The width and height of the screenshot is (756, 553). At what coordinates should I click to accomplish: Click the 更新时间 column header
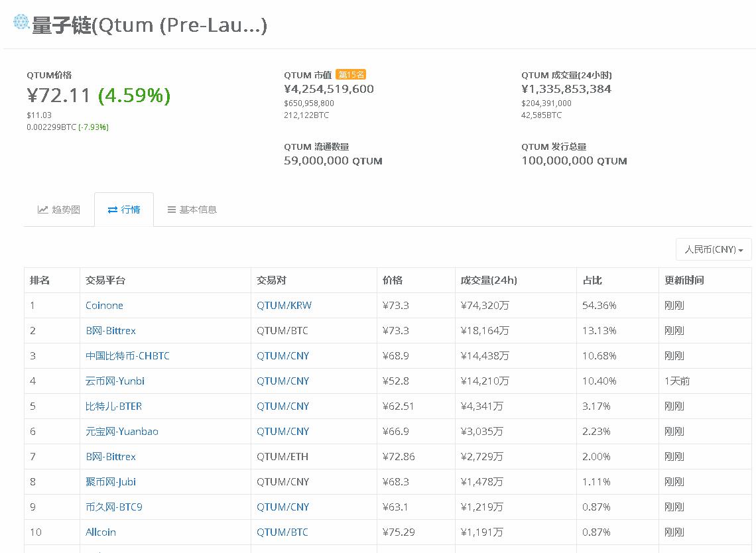pyautogui.click(x=684, y=280)
